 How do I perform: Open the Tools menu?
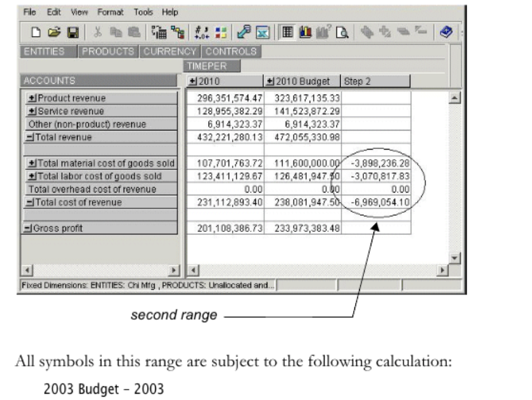143,12
